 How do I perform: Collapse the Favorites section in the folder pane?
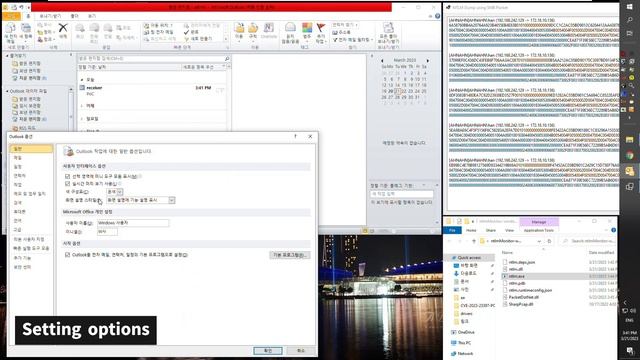(7, 56)
